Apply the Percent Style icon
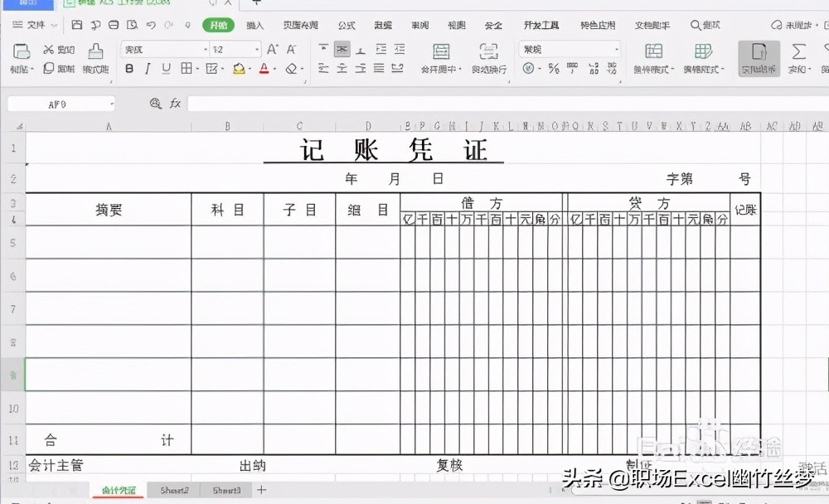Screen dimensions: 829x504 555,68
